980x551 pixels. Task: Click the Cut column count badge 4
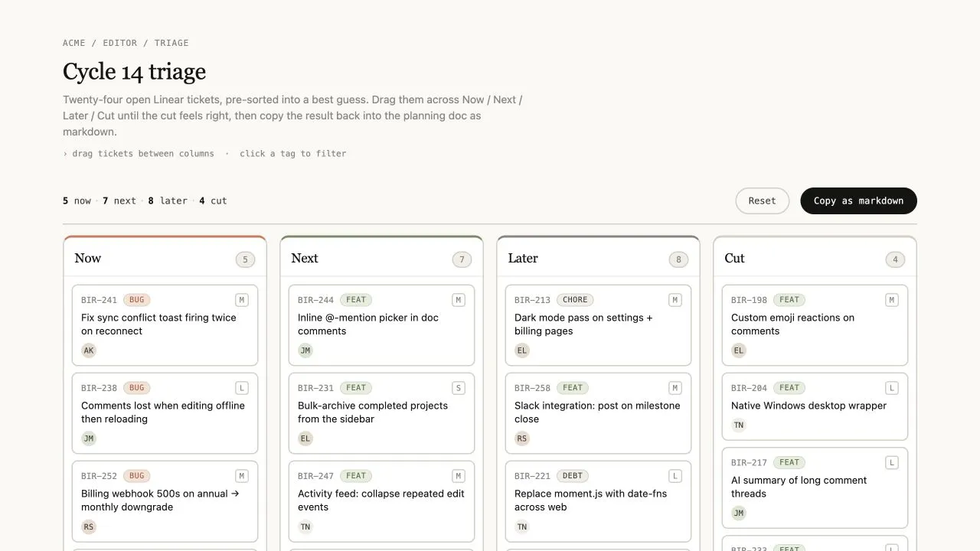895,259
